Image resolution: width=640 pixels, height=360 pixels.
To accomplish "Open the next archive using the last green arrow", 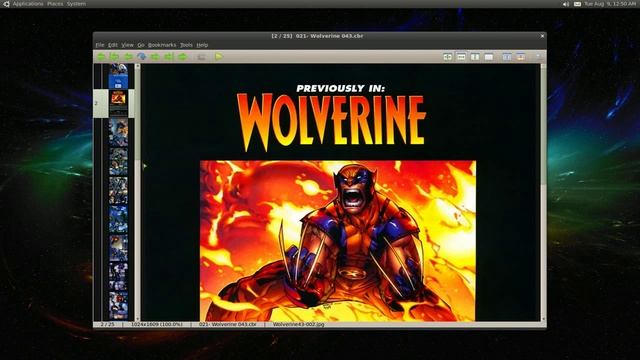I will (182, 57).
